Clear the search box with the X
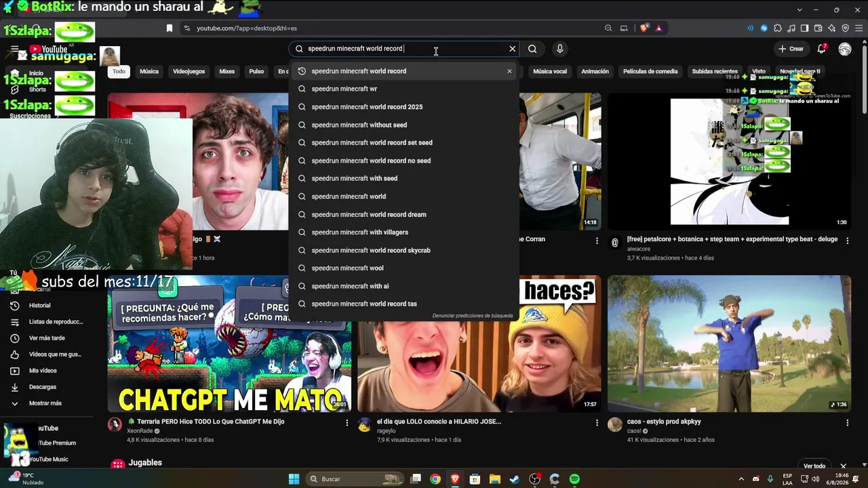 [x=513, y=49]
